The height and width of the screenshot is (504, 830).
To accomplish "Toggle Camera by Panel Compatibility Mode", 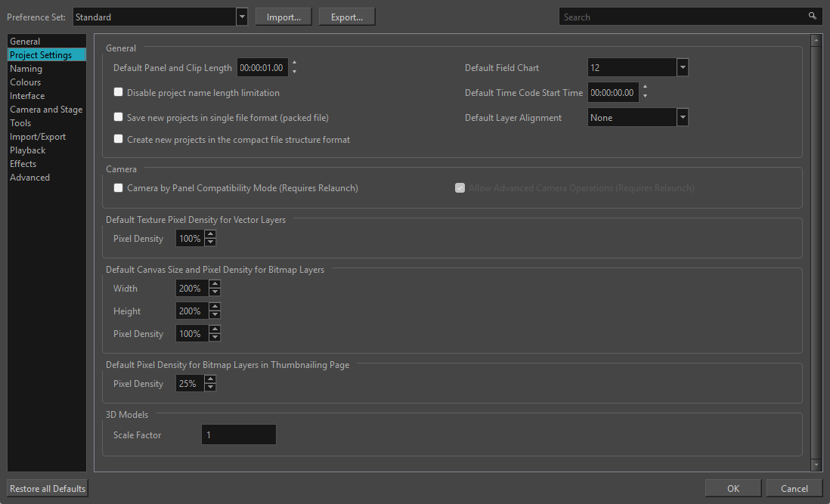I will [x=119, y=188].
